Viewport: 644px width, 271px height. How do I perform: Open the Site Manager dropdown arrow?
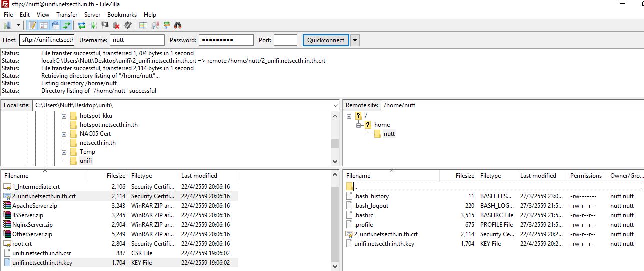19,25
